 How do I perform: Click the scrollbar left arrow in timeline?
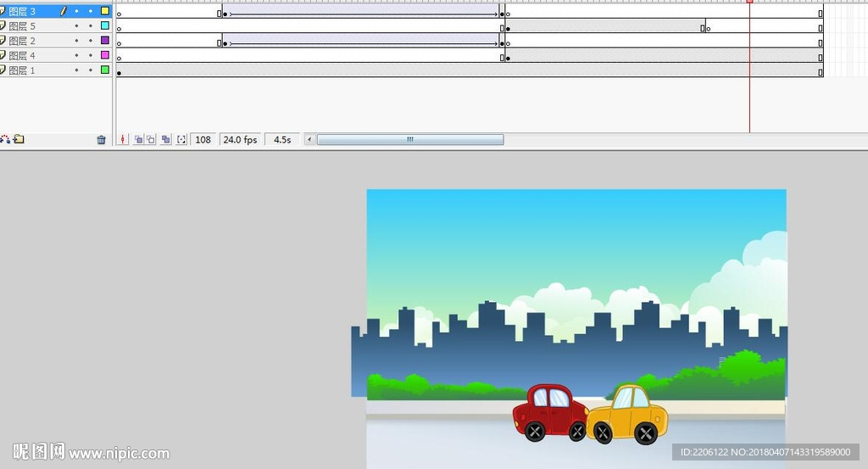pos(309,140)
